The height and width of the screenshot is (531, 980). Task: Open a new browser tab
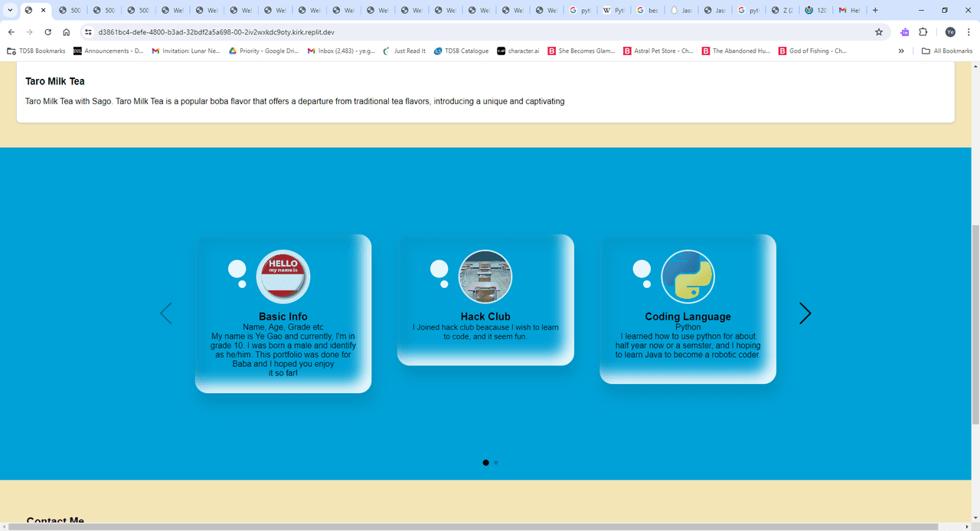(875, 10)
